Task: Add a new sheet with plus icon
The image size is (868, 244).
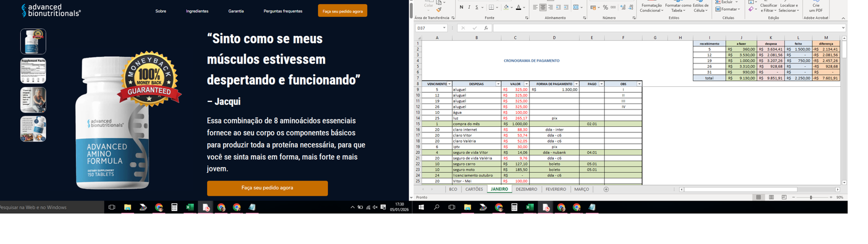Action: pyautogui.click(x=606, y=189)
